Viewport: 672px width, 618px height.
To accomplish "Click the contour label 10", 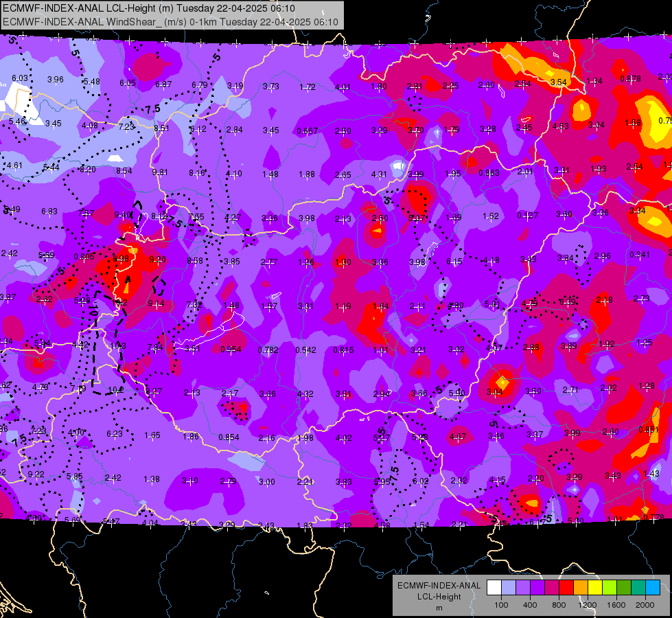I will [x=94, y=309].
